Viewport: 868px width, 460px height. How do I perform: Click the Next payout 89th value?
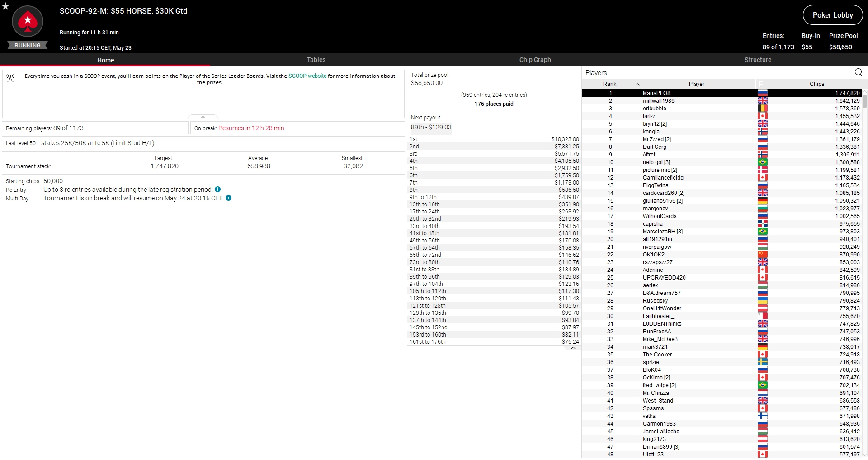pyautogui.click(x=431, y=127)
